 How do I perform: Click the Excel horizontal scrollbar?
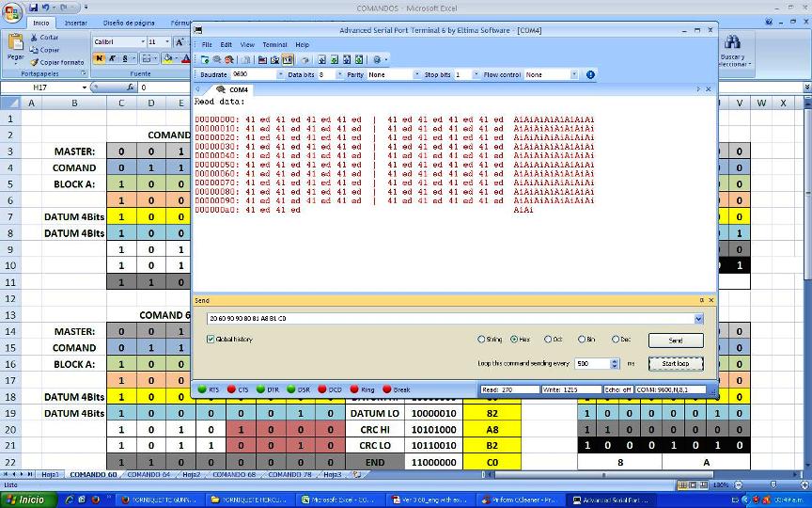[603, 474]
